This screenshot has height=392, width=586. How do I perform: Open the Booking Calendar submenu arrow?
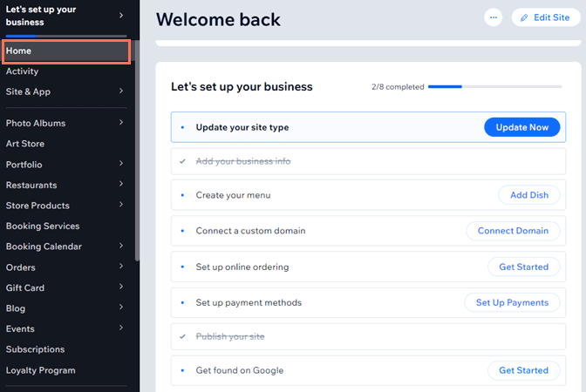click(121, 247)
